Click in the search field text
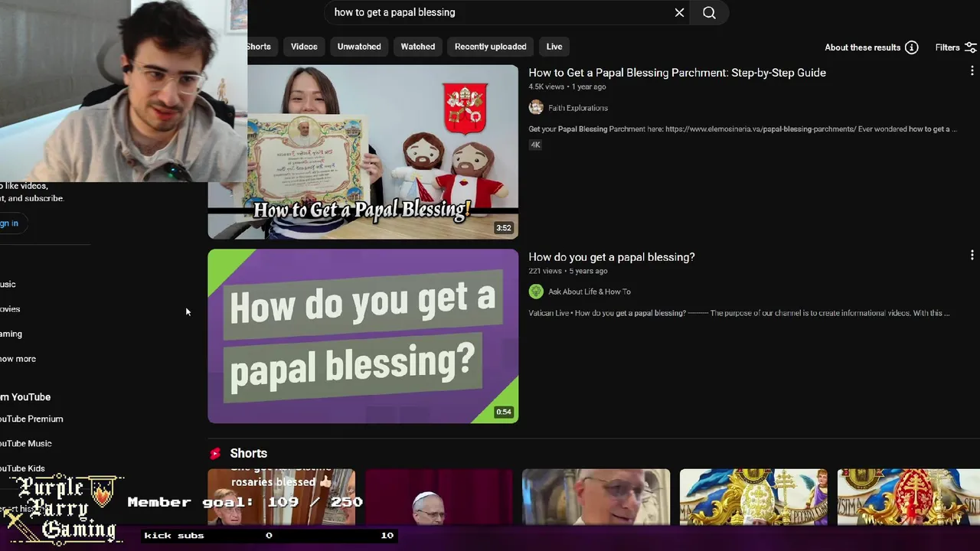980x551 pixels. click(x=394, y=12)
